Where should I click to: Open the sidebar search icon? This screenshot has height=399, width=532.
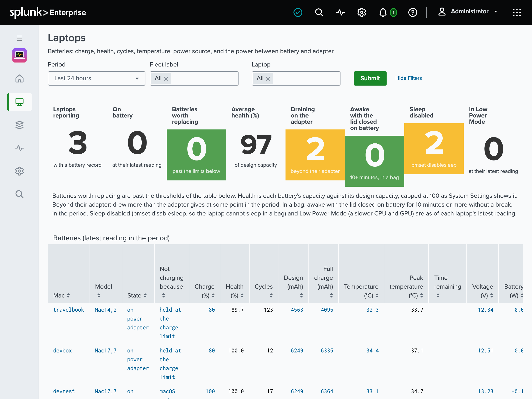20,194
